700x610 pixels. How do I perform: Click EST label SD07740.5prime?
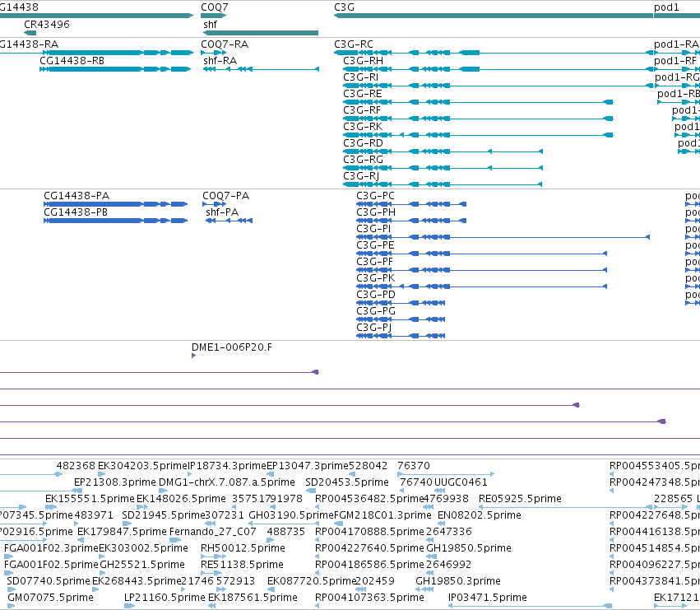49,581
